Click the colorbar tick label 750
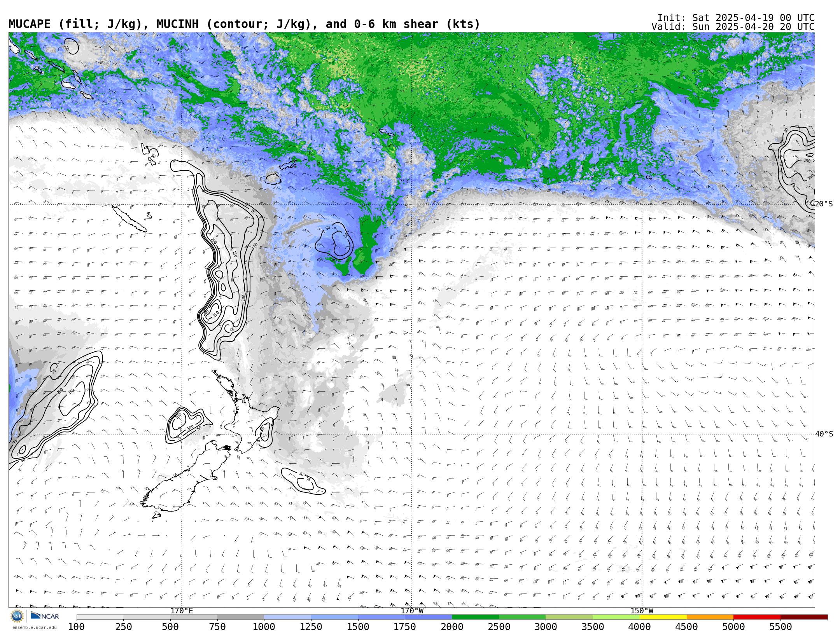The image size is (840, 632). tap(217, 627)
